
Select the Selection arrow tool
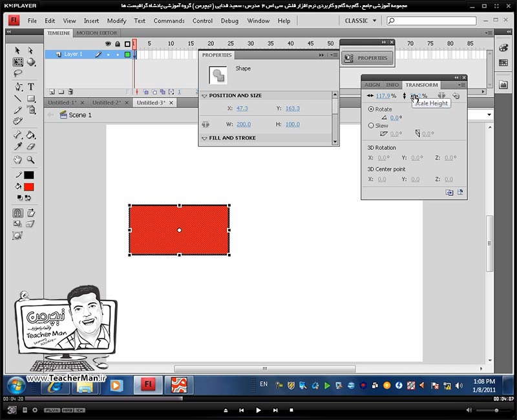pos(17,50)
